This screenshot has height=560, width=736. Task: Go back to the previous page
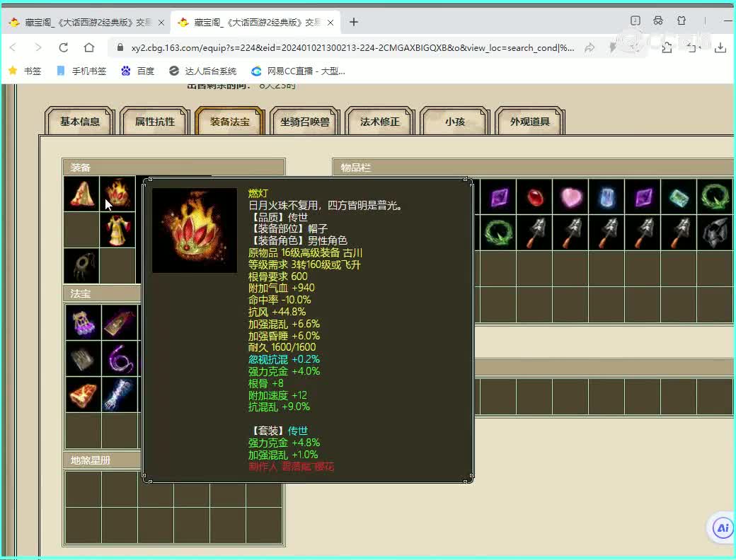pyautogui.click(x=13, y=47)
